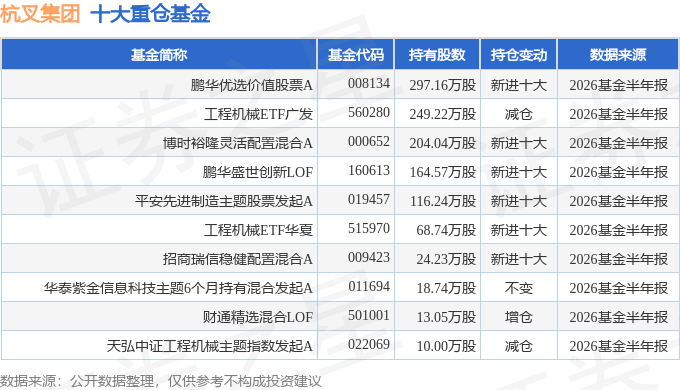
Task: Click fund code 008134
Action: (369, 83)
